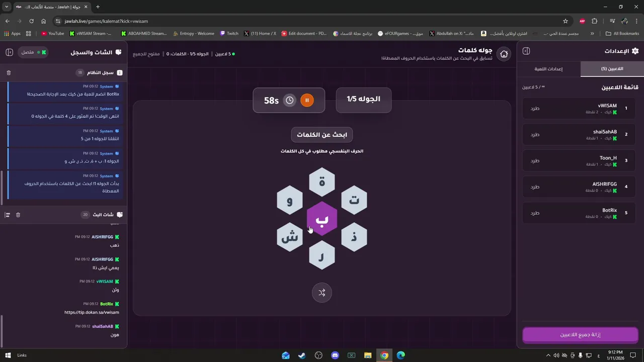Open the Chrome profile avatar
This screenshot has height=362, width=644.
(x=624, y=21)
